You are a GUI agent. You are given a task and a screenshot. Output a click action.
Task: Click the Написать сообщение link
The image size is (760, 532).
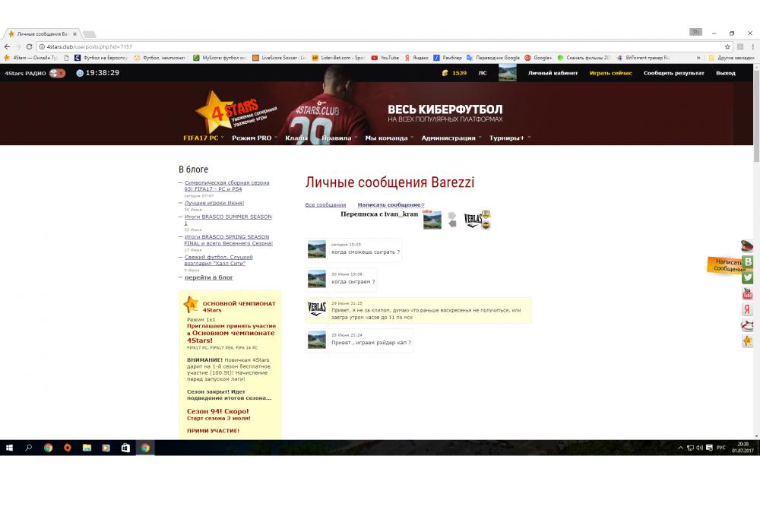point(390,205)
